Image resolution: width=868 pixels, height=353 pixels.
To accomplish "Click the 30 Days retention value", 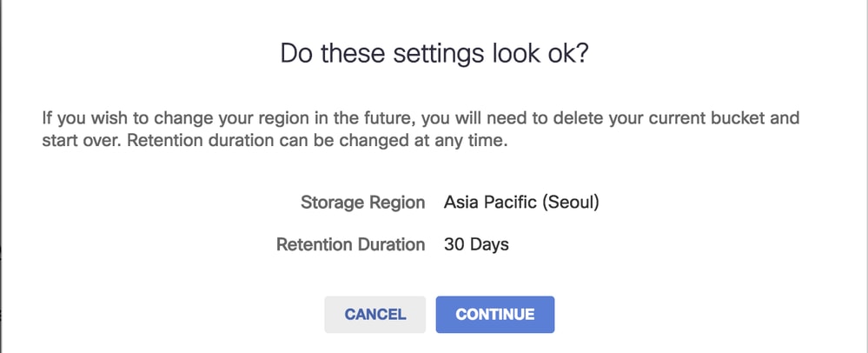I will pyautogui.click(x=476, y=244).
